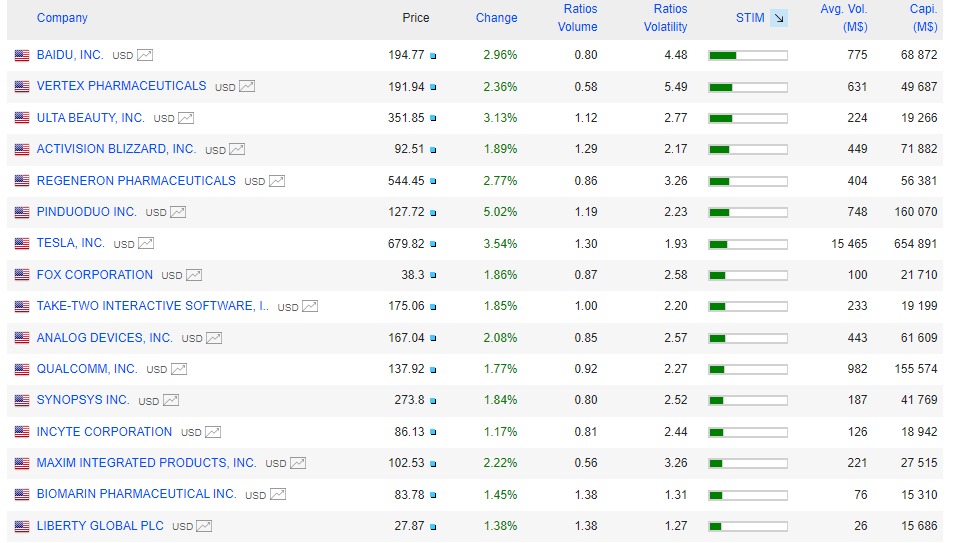
Task: Click the QUALCOMM, INC. chart icon
Action: (x=179, y=369)
